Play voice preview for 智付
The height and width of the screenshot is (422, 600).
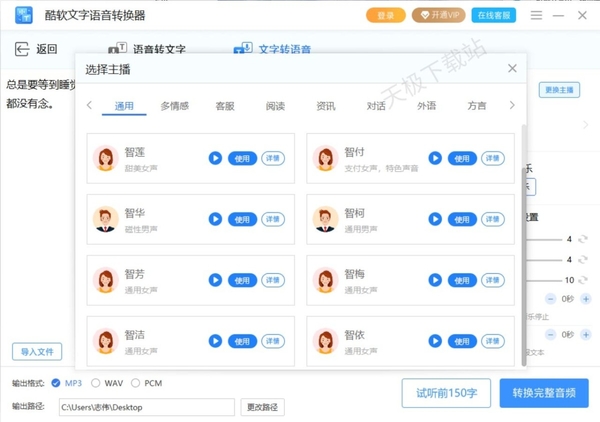pos(435,158)
